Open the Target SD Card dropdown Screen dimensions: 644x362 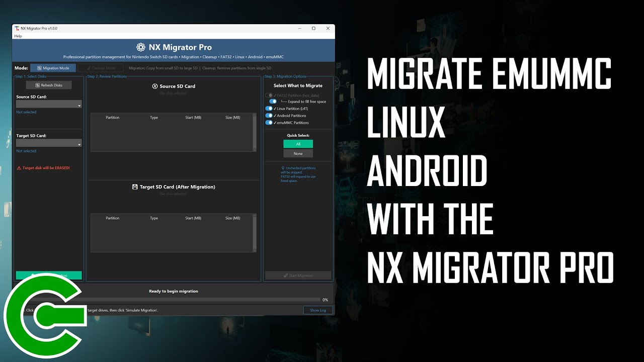pos(49,143)
